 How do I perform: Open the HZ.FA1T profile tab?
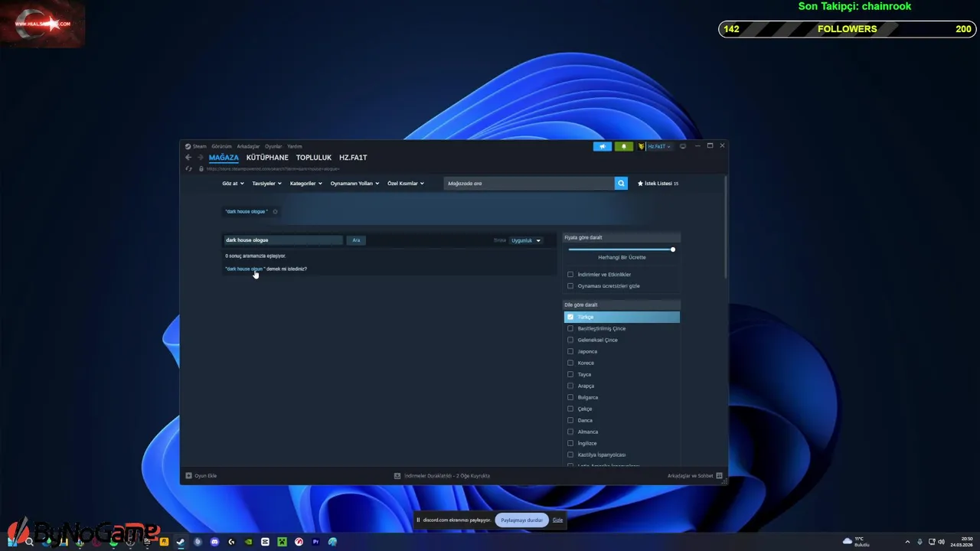pyautogui.click(x=353, y=158)
